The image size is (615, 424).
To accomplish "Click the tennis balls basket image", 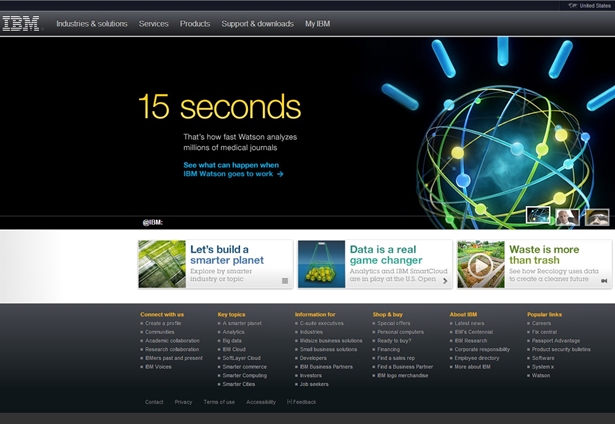I will (322, 264).
